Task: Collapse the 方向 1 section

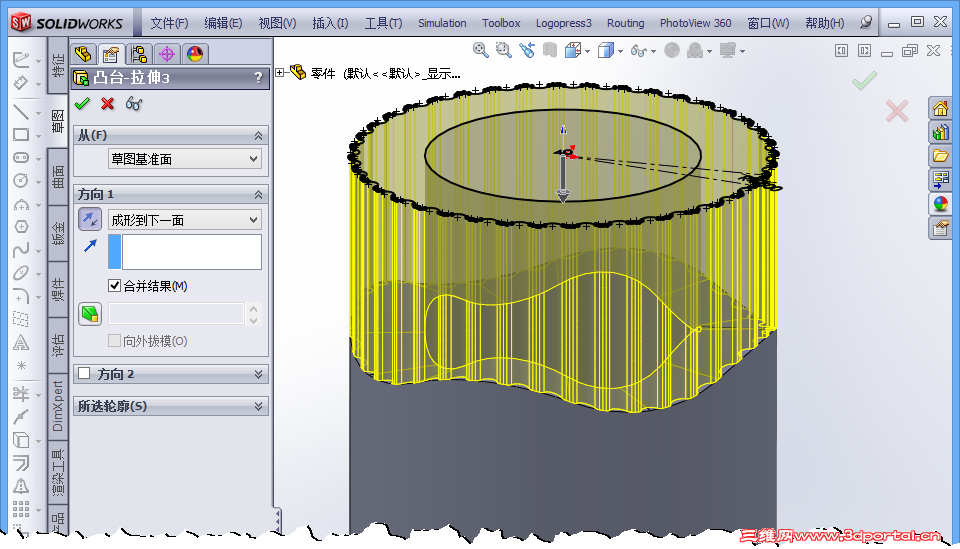Action: point(258,195)
